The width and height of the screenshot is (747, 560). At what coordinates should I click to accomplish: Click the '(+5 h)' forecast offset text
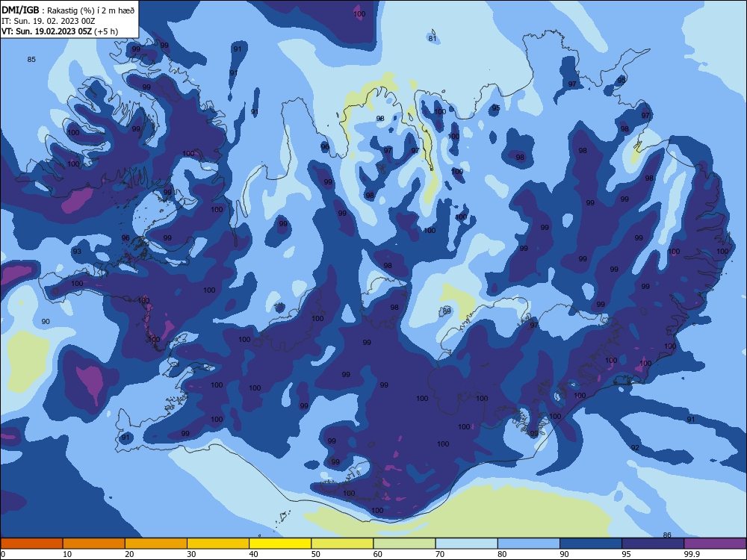click(106, 31)
